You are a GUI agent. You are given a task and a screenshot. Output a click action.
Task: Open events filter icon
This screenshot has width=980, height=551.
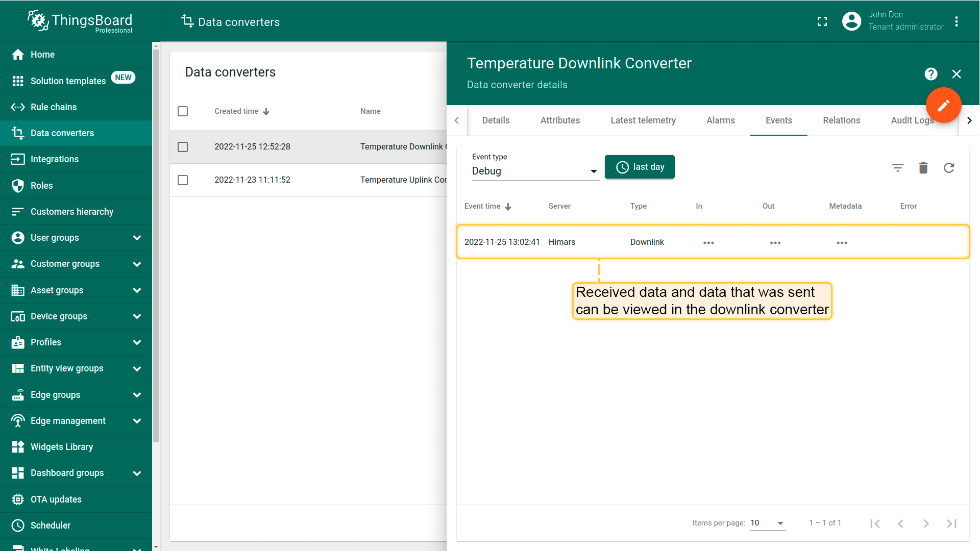[898, 168]
